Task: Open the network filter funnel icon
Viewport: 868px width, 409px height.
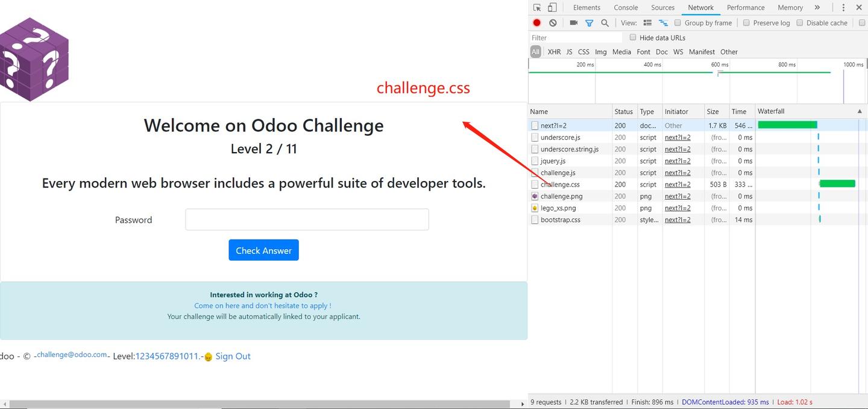Action: pos(590,22)
